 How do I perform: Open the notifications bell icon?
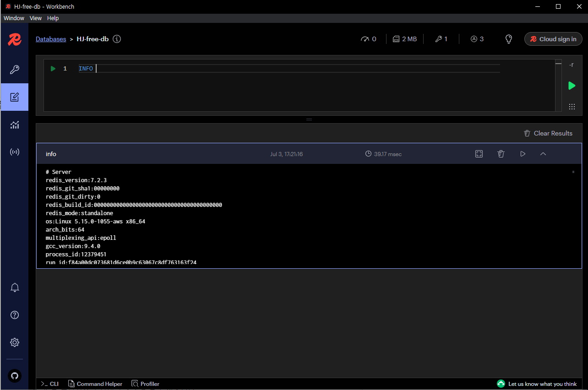pos(15,287)
